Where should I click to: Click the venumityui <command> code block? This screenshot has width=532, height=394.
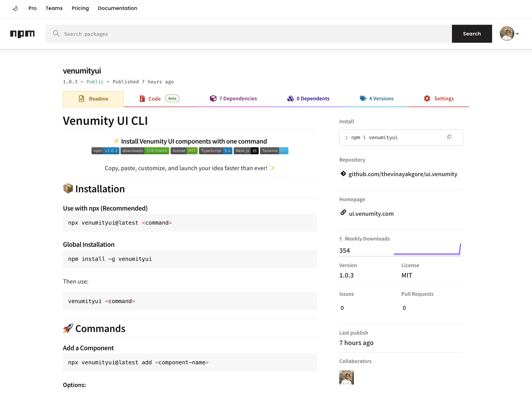point(190,301)
